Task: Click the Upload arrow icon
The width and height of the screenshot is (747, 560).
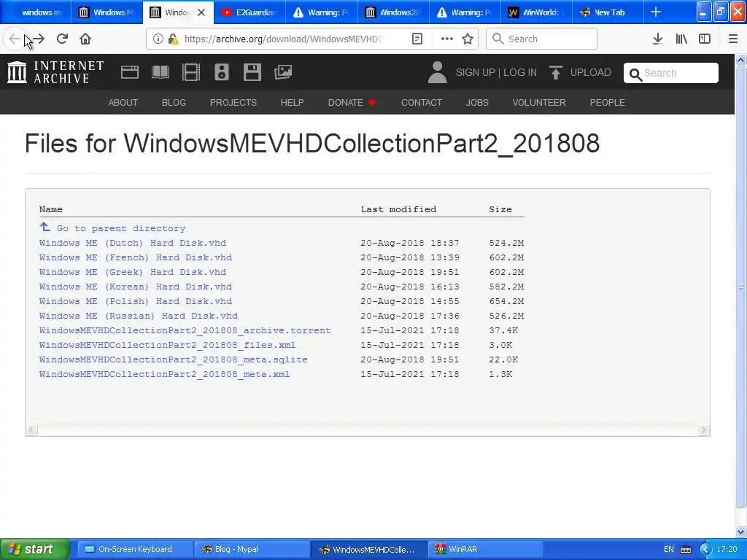Action: [x=555, y=72]
